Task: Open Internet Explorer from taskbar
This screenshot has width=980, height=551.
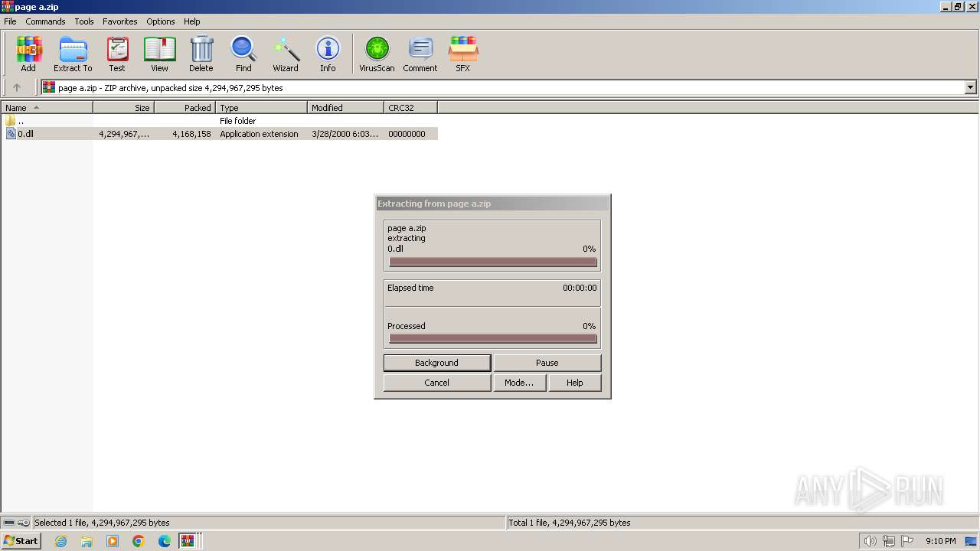Action: point(60,541)
